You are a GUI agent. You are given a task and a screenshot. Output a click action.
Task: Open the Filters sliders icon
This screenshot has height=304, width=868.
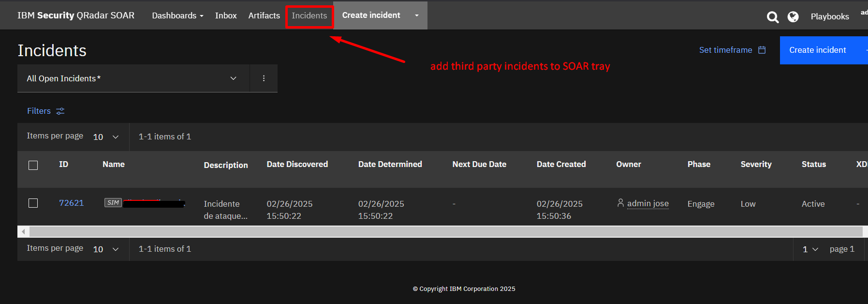[60, 111]
